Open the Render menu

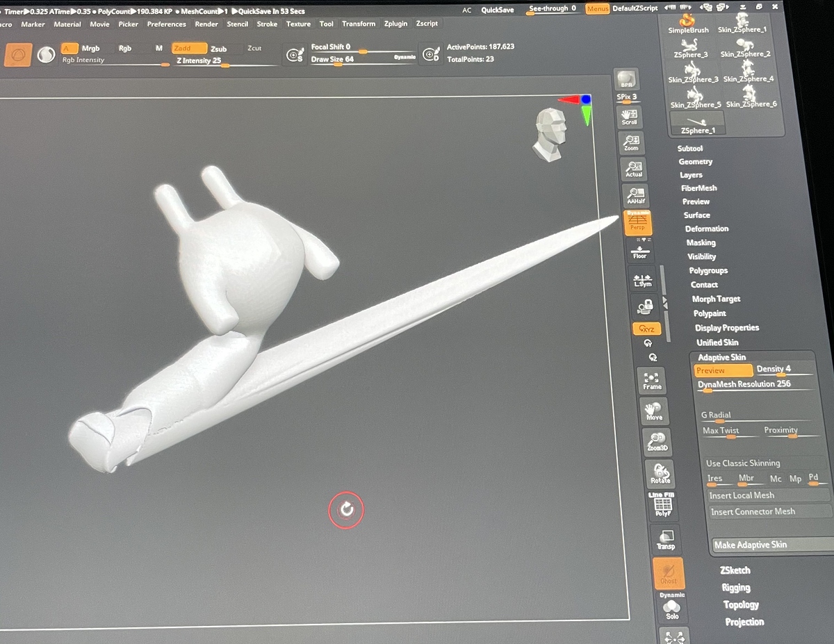tap(206, 24)
